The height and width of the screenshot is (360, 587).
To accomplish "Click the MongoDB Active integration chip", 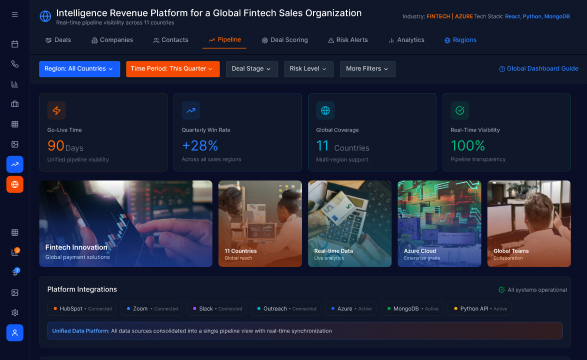I will [x=412, y=309].
